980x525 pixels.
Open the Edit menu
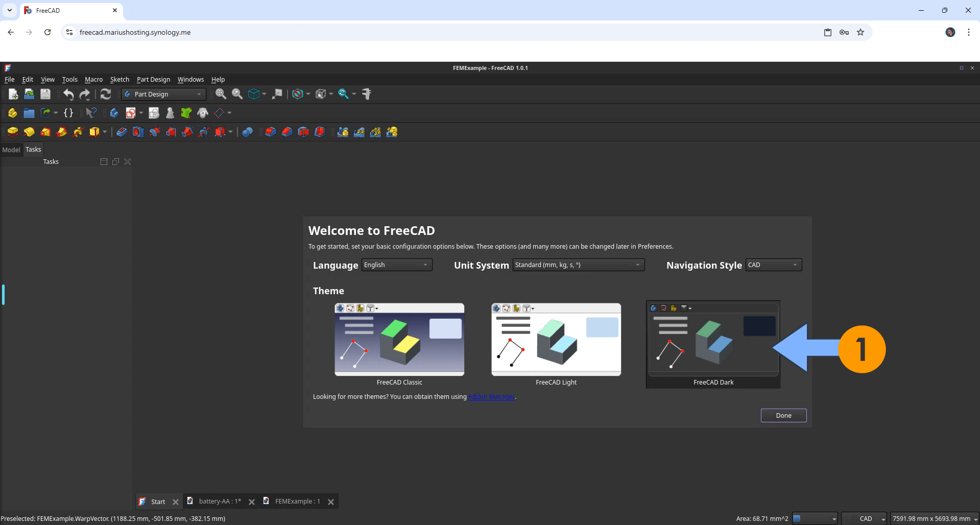[28, 80]
